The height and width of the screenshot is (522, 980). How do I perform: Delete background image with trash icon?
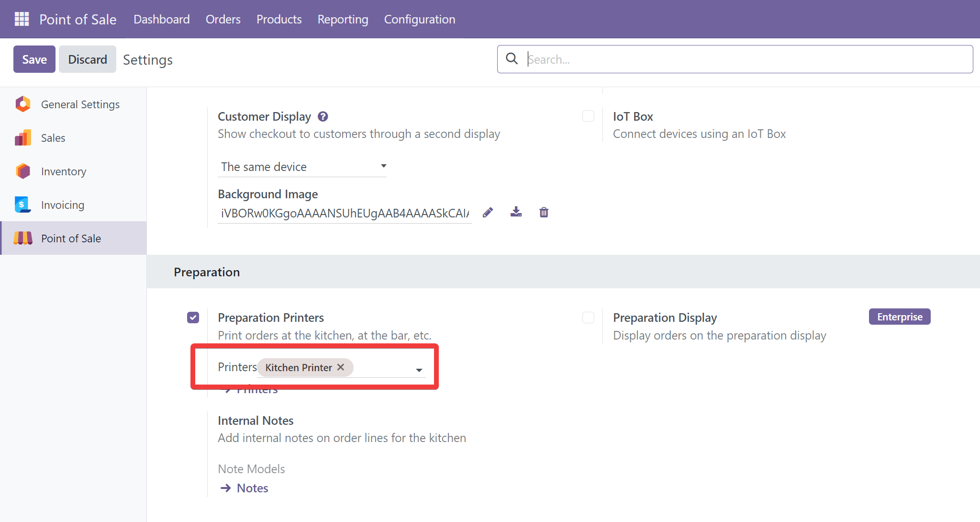[x=544, y=212]
